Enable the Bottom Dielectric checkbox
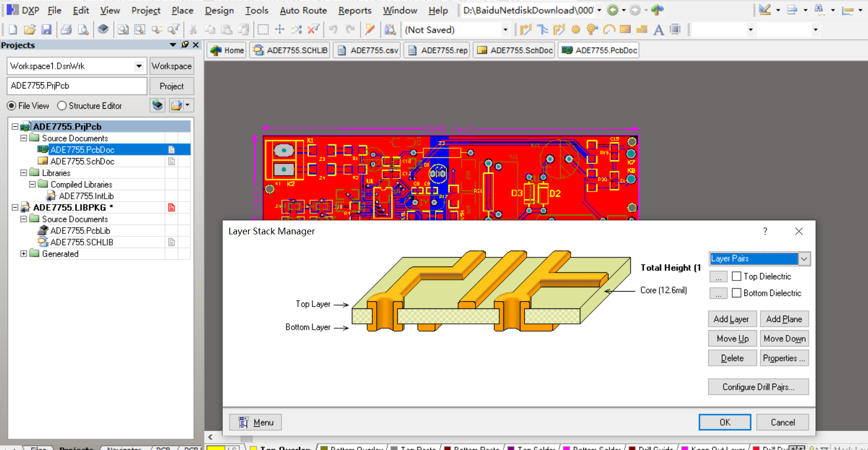Image resolution: width=868 pixels, height=450 pixels. [x=736, y=293]
